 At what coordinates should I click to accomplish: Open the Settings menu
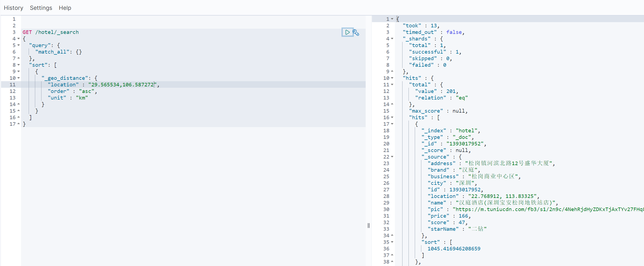click(41, 8)
